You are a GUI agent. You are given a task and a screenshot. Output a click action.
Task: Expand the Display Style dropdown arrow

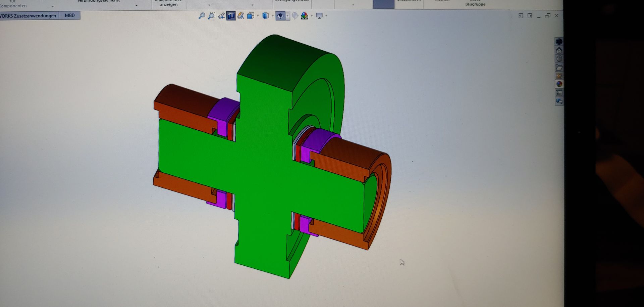(272, 16)
